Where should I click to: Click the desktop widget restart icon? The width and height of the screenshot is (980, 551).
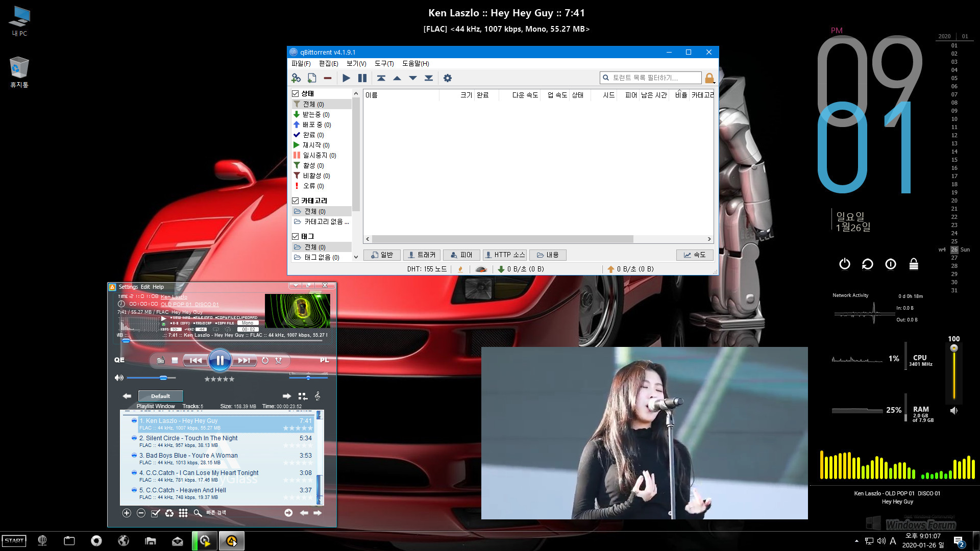pos(868,264)
